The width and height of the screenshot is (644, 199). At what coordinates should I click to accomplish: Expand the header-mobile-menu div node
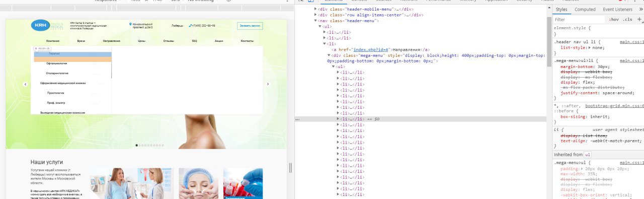tap(315, 9)
